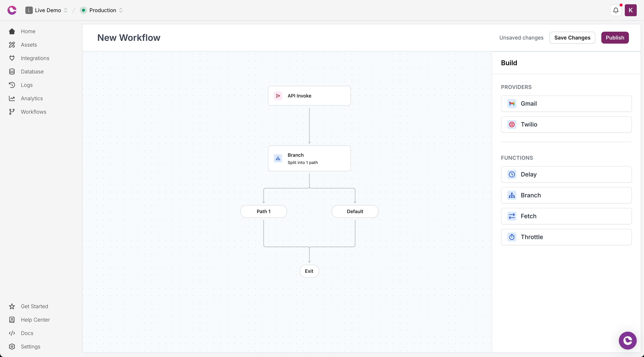
Task: Select the API Invoke node
Action: 309,96
